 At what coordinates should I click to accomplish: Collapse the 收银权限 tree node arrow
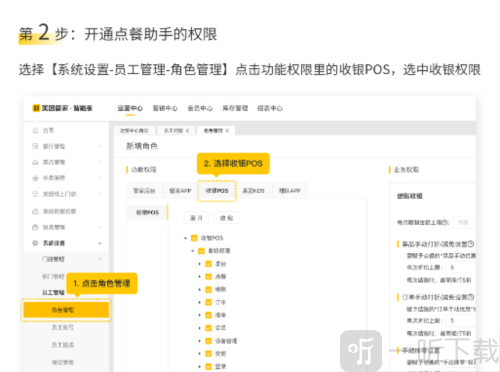pyautogui.click(x=193, y=251)
